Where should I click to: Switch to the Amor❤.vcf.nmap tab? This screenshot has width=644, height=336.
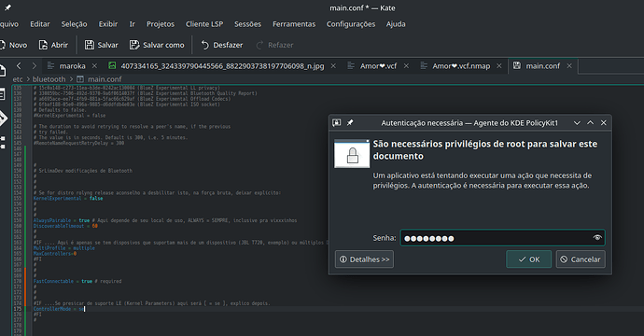(x=461, y=65)
